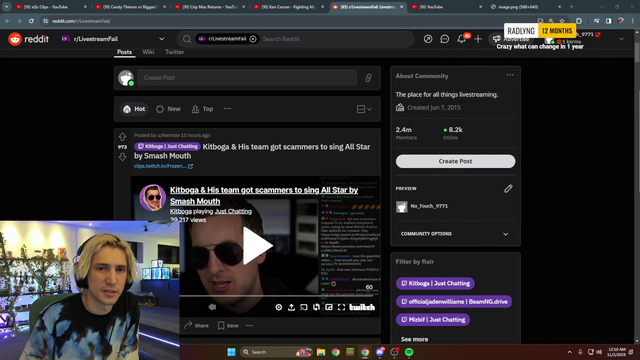Open post overflow menu next to Save
640x360 pixels.
pyautogui.click(x=249, y=325)
